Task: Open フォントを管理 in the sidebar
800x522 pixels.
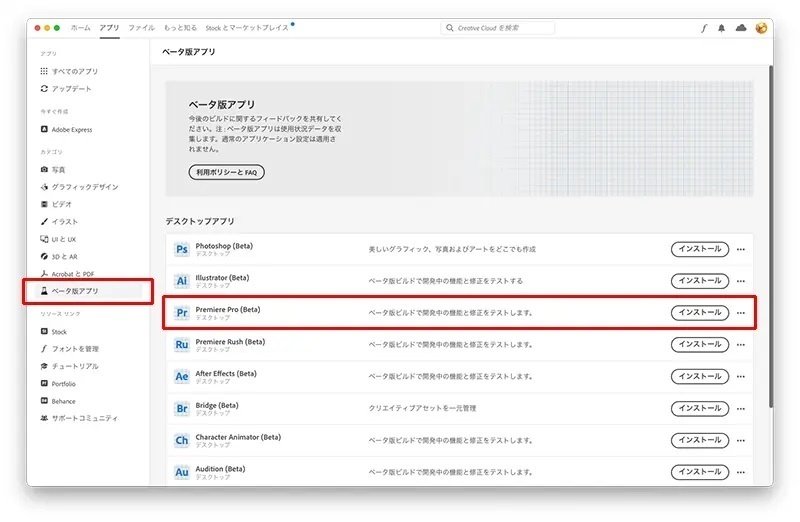Action: coord(69,349)
